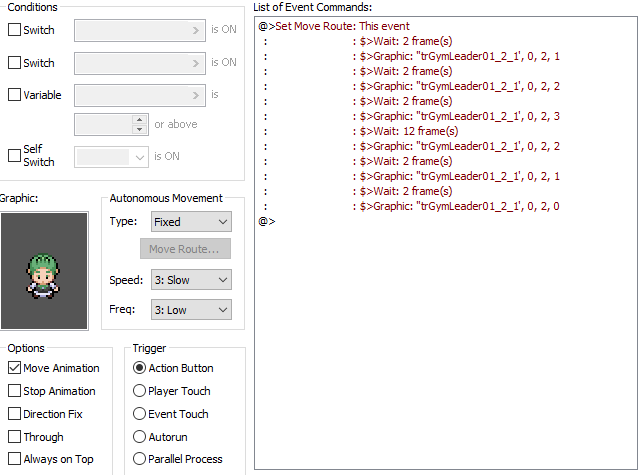Check the Always on Top option
This screenshot has height=475, width=642.
point(14,460)
